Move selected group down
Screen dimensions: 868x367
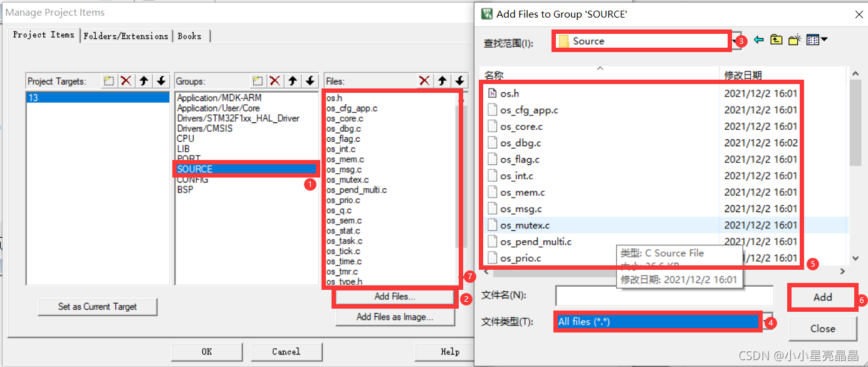[310, 81]
